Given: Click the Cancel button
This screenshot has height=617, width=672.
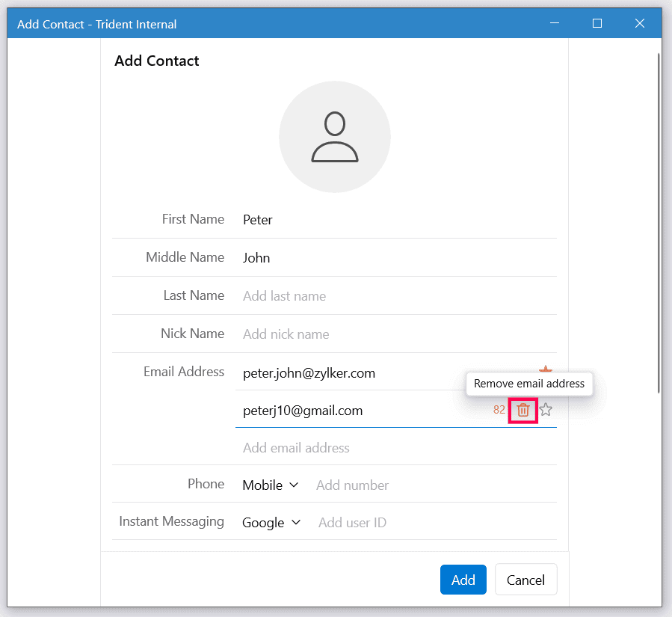Looking at the screenshot, I should pos(525,580).
